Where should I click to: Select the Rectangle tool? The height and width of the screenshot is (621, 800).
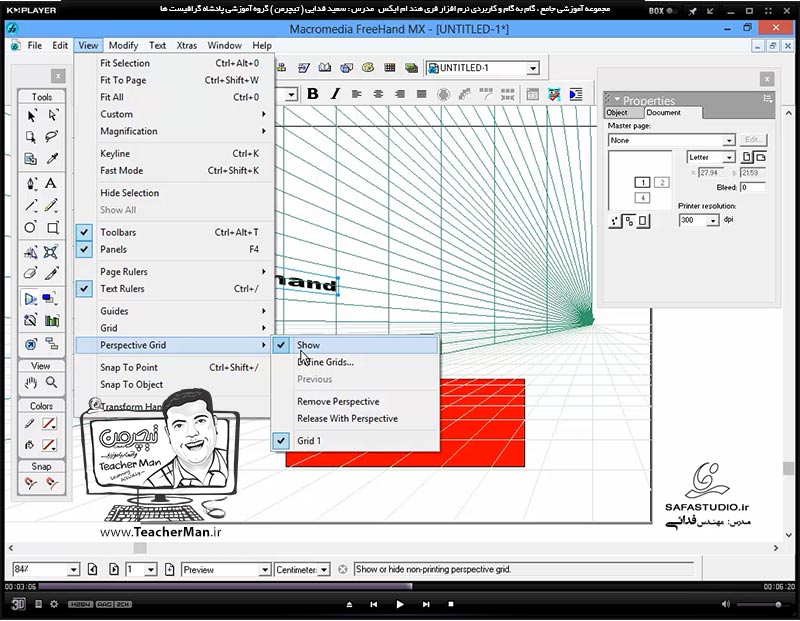click(52, 228)
